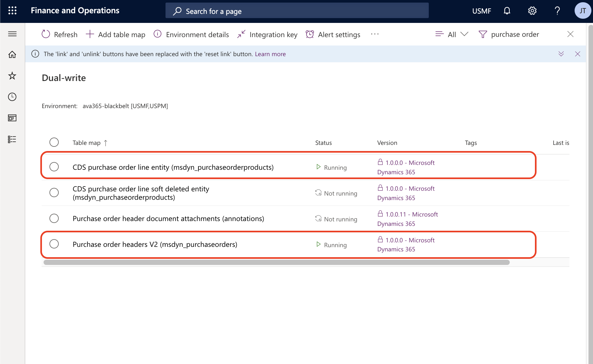The height and width of the screenshot is (364, 593).
Task: Open Recent clock in the sidebar
Action: (12, 97)
